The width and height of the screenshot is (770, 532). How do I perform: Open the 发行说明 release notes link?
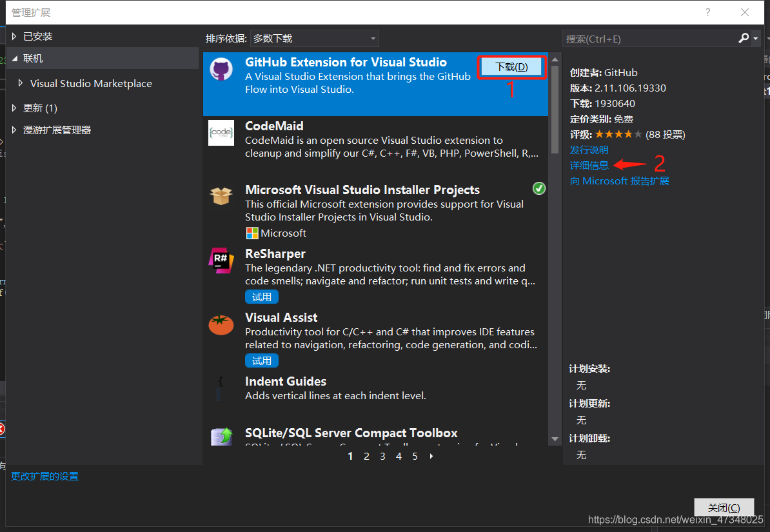point(589,150)
